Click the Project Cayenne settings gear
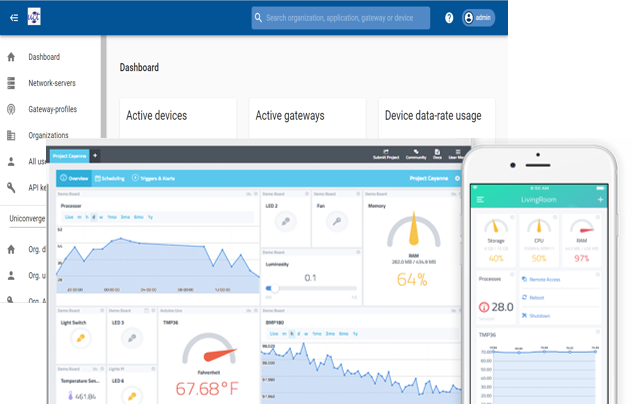Screen dimensions: 632x404 tap(457, 178)
